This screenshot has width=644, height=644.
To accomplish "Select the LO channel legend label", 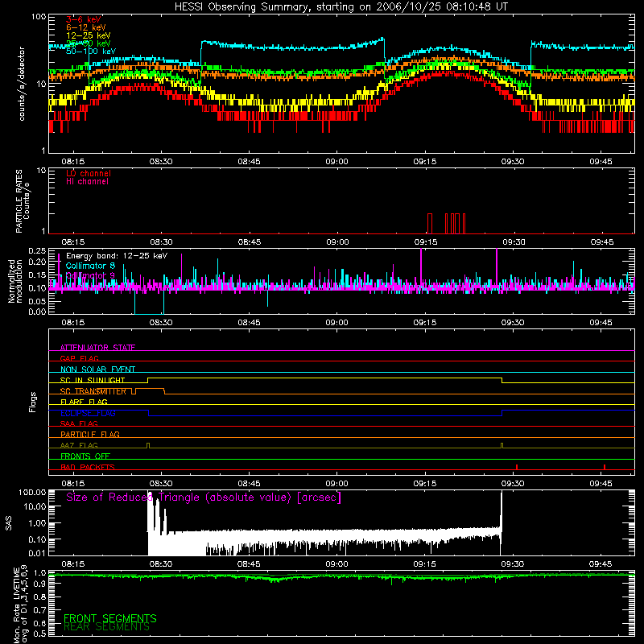I will pos(89,173).
